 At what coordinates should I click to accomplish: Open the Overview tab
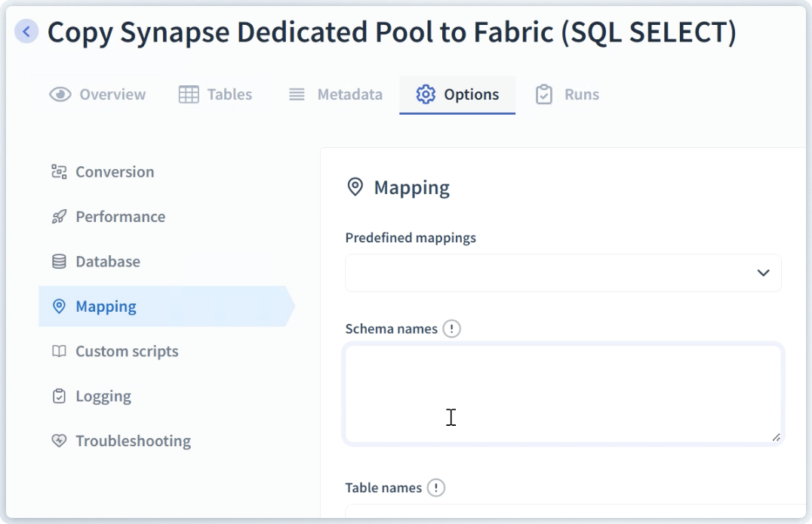tap(97, 94)
